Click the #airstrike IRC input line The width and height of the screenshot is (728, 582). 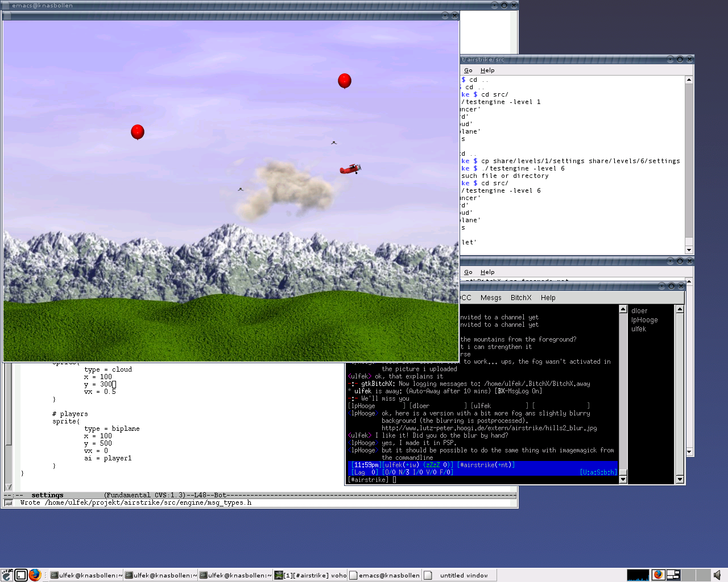click(482, 480)
